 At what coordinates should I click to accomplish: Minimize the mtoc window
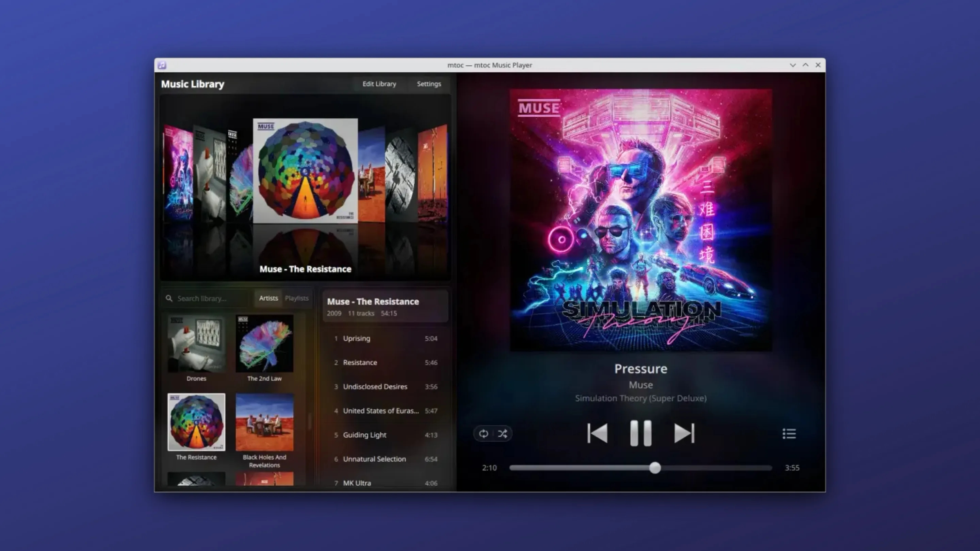click(x=793, y=65)
